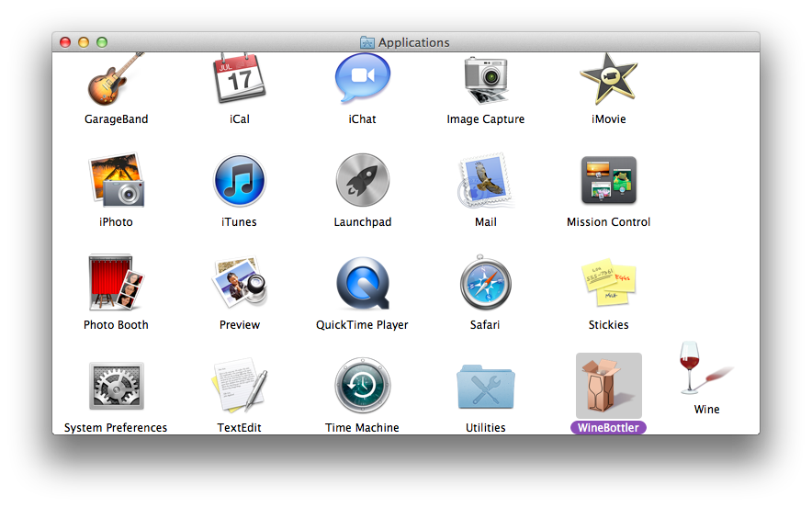Click the Preview application icon
Screen dimensions: 812x507
(x=239, y=282)
